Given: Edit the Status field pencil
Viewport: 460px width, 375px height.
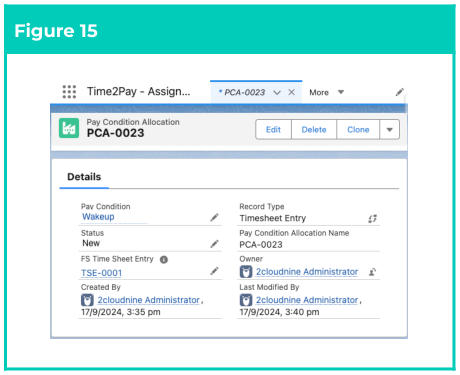Looking at the screenshot, I should (x=214, y=244).
